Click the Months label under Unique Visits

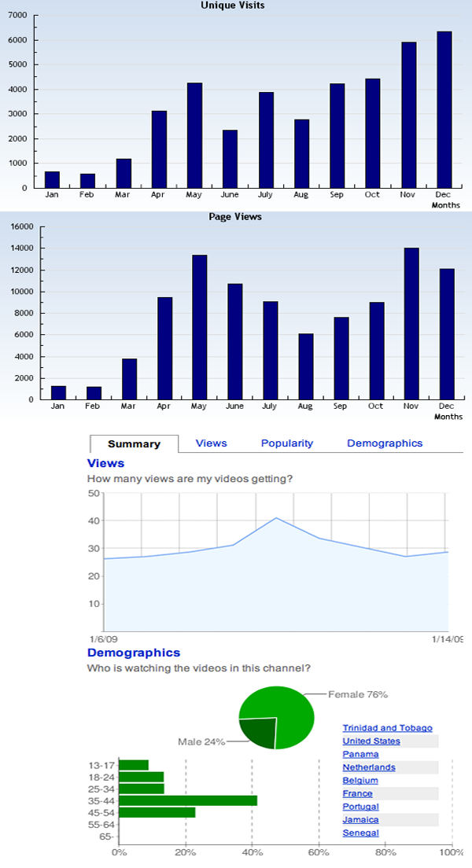point(446,205)
